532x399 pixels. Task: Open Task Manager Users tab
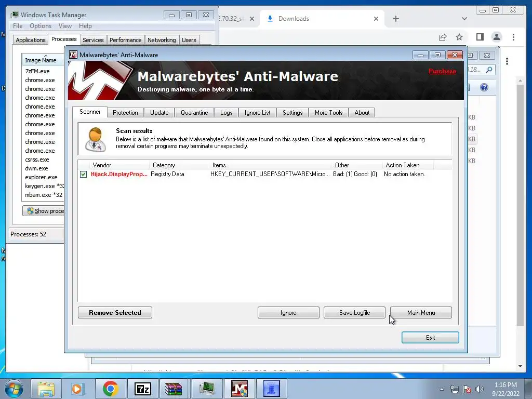[189, 40]
